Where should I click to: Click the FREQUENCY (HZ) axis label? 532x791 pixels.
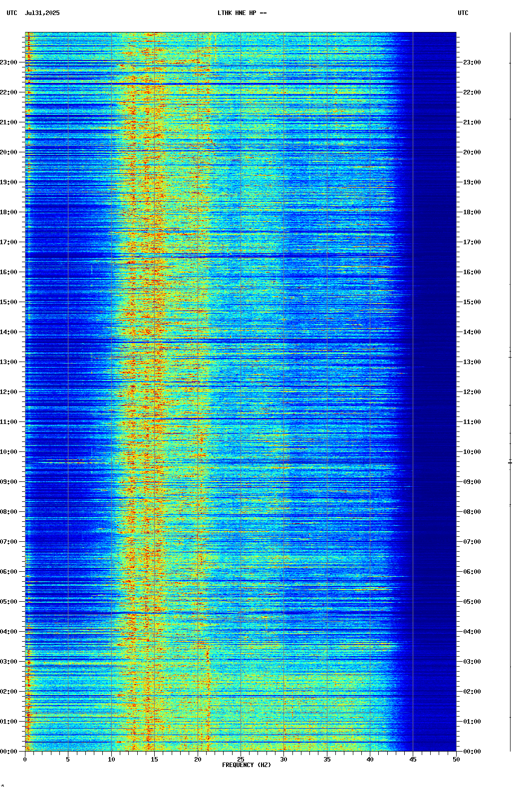click(x=247, y=765)
